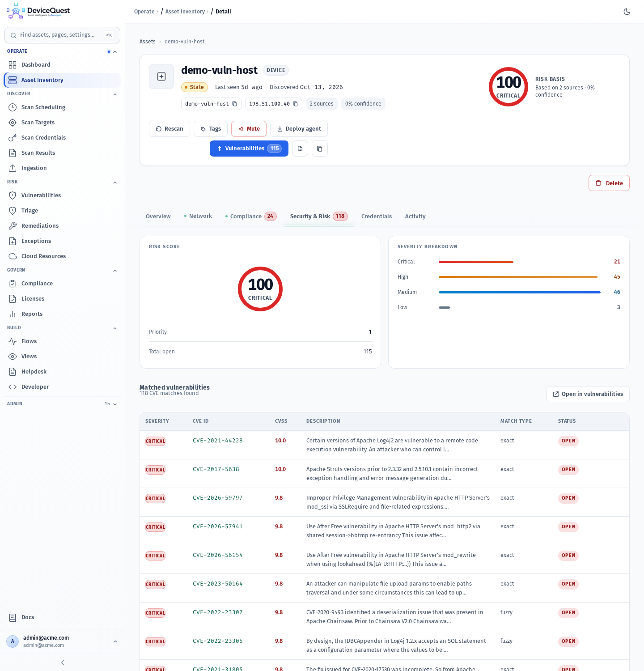Viewport: 644px width, 671px height.
Task: Collapse the GOVERN section
Action: click(x=115, y=271)
